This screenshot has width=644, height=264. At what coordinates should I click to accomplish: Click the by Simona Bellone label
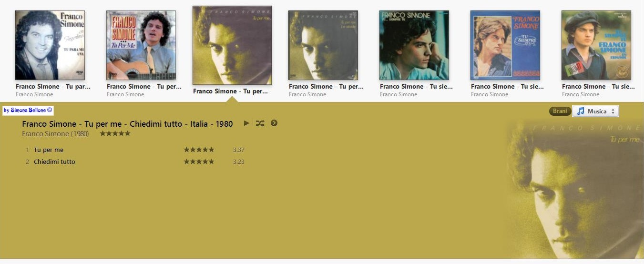(x=28, y=111)
